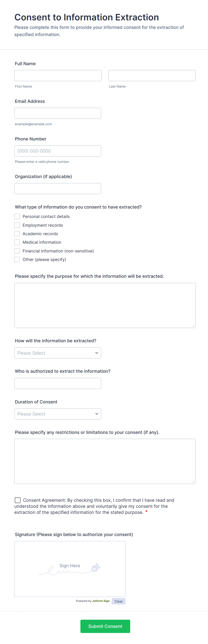
Task: Focus the Last Name input box
Action: [x=152, y=75]
